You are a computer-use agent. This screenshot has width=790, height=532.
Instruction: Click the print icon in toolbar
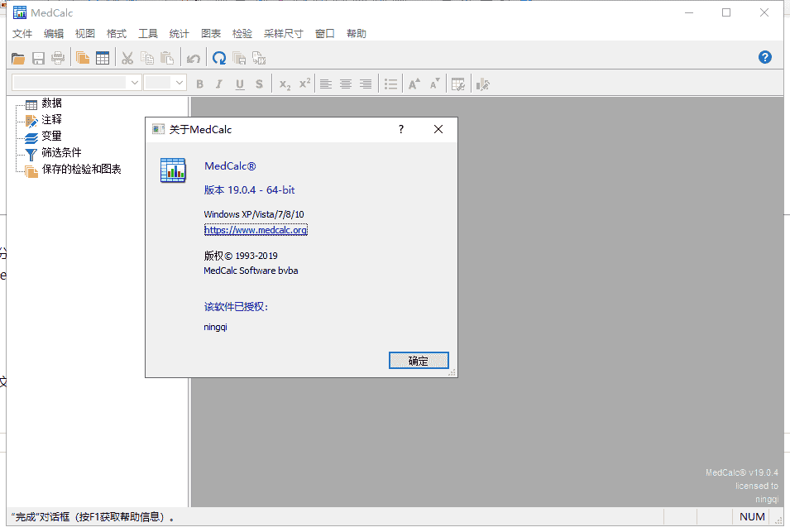pyautogui.click(x=58, y=58)
